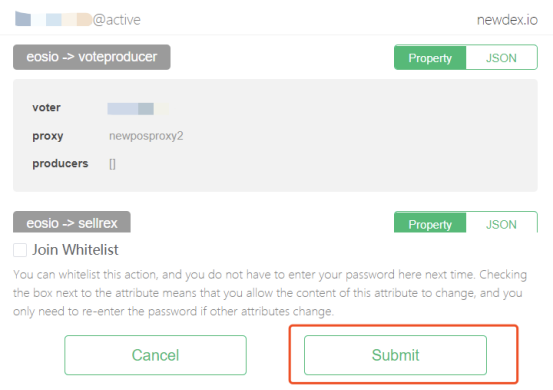Tick the Join Whitelist checkbox

click(x=20, y=250)
